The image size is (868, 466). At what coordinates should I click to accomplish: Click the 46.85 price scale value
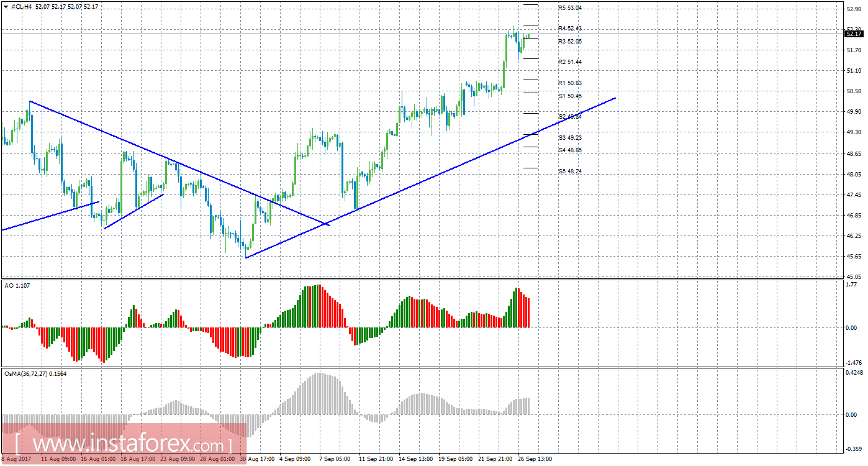(854, 216)
